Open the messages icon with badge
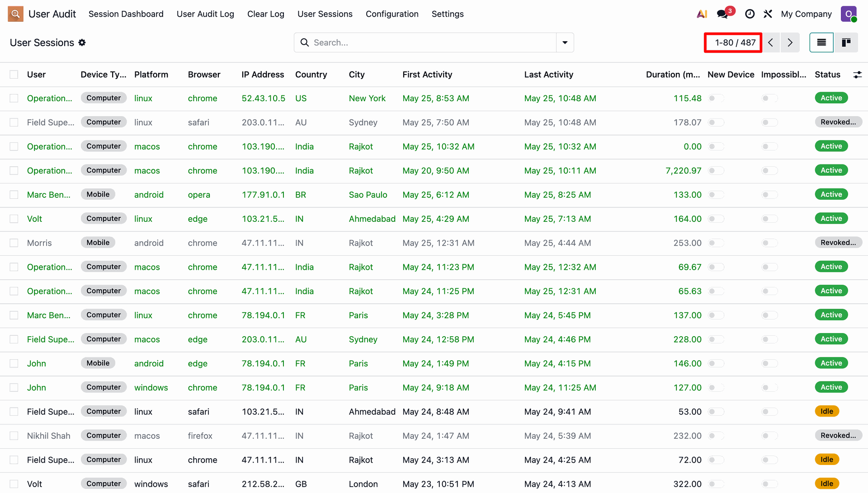The height and width of the screenshot is (493, 868). pos(723,14)
